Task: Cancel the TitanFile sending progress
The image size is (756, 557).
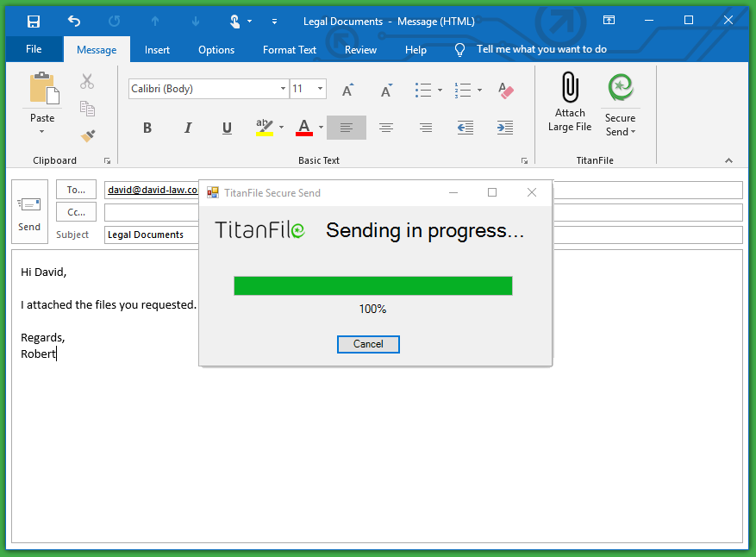Action: [368, 344]
